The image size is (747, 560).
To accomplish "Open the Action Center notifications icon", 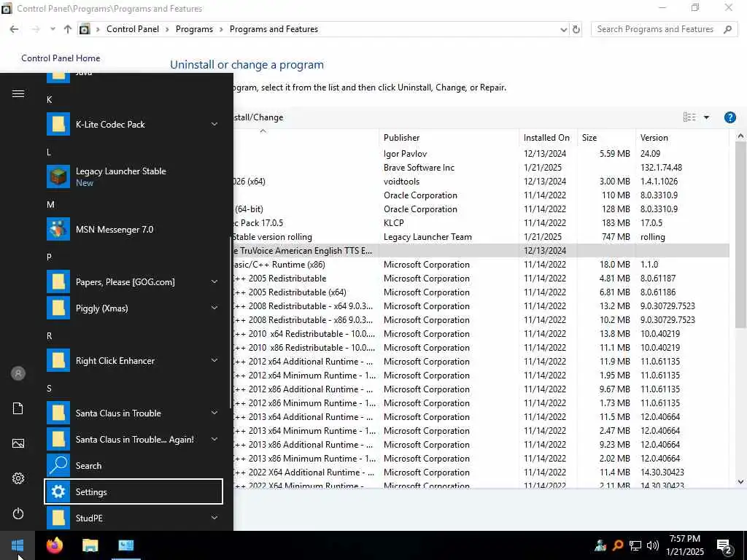I will coord(724,546).
